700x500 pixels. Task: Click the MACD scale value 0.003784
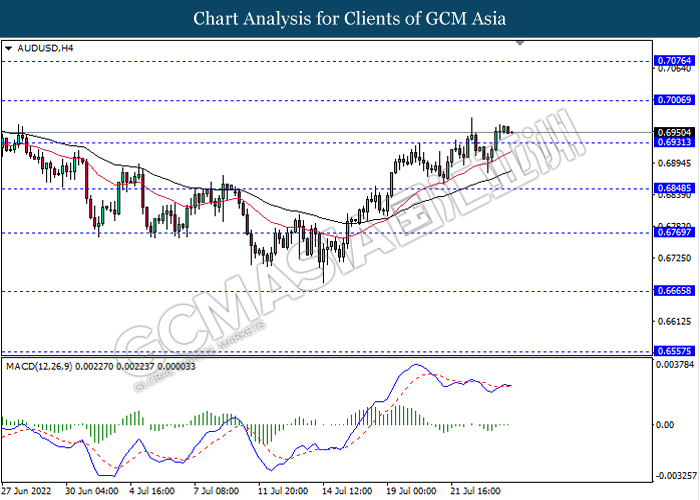[675, 365]
